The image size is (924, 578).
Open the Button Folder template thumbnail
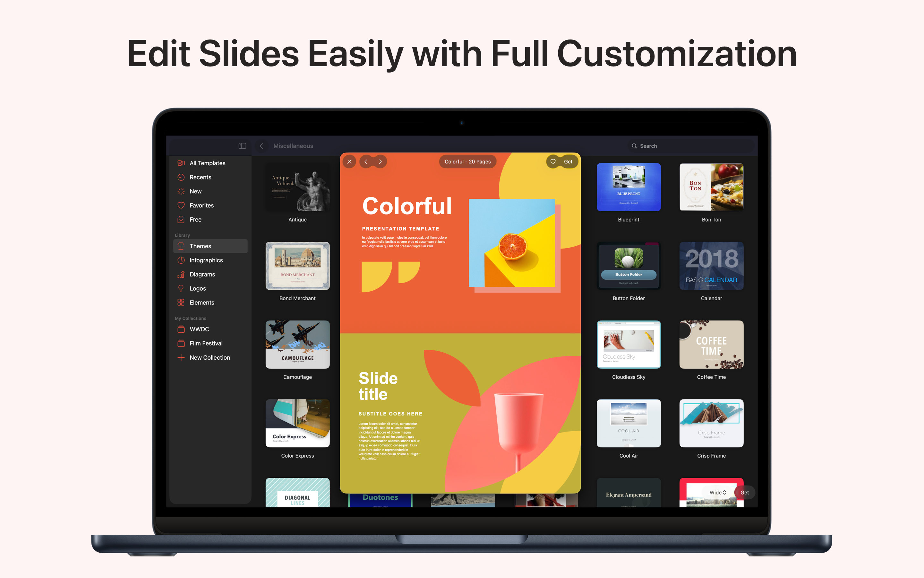[x=629, y=266]
